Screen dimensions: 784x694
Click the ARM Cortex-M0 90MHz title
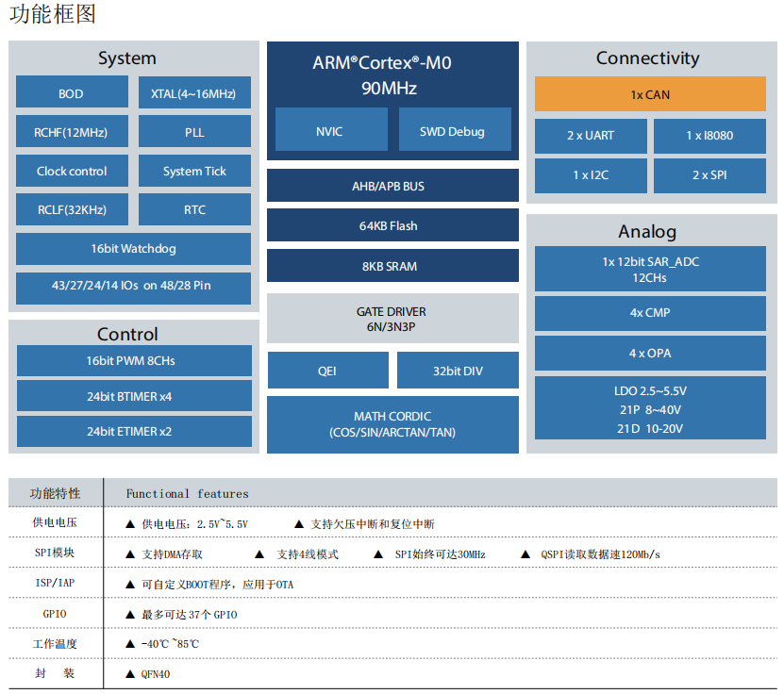point(382,75)
